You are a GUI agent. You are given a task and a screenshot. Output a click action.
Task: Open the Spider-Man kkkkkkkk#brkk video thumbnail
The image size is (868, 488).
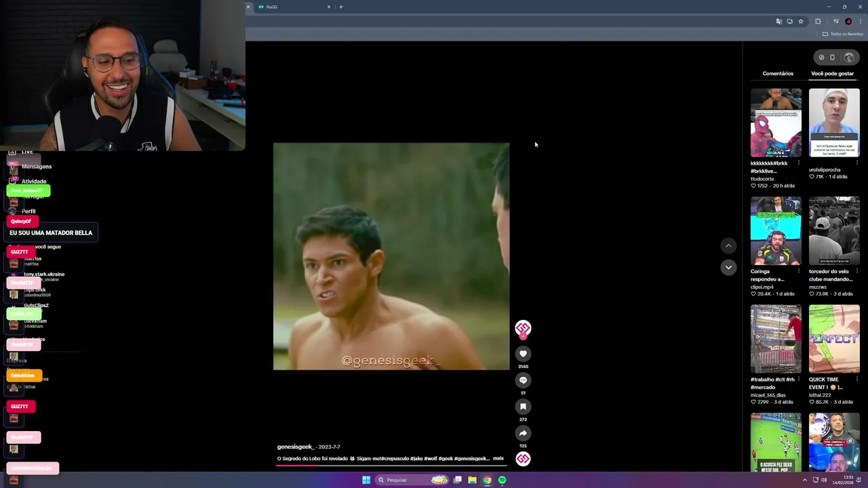[776, 123]
